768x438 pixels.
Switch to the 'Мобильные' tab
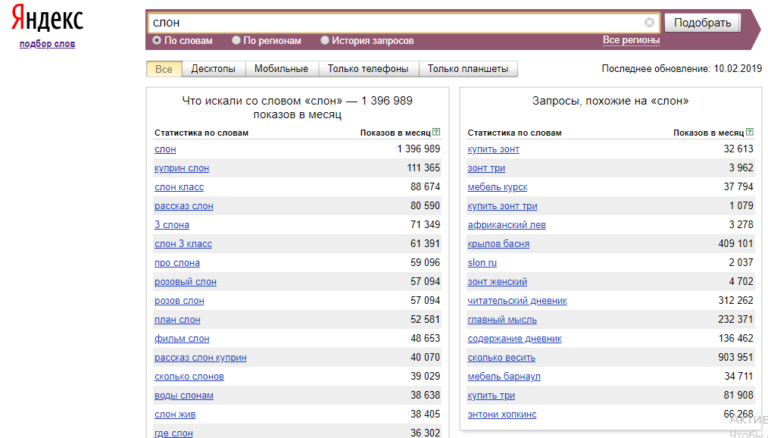281,69
